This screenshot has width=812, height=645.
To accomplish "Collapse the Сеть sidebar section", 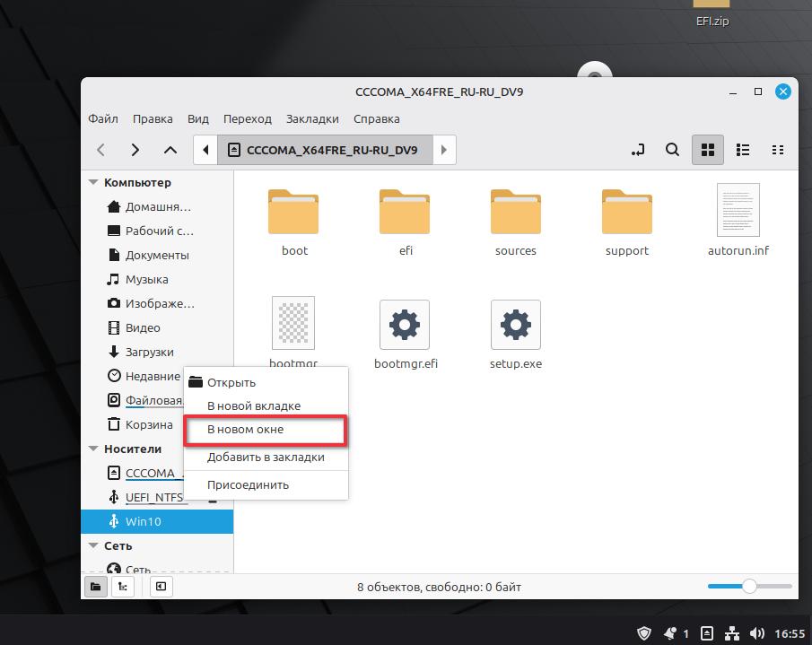I will coord(93,546).
